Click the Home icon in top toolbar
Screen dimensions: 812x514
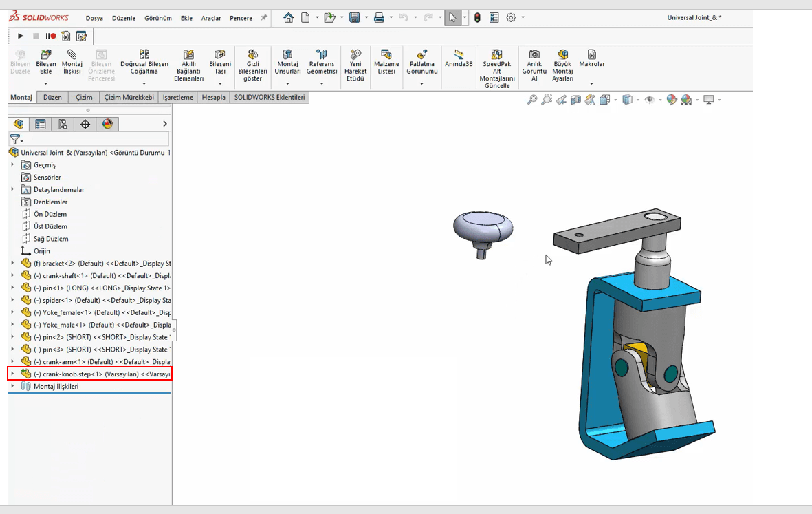[x=289, y=18]
